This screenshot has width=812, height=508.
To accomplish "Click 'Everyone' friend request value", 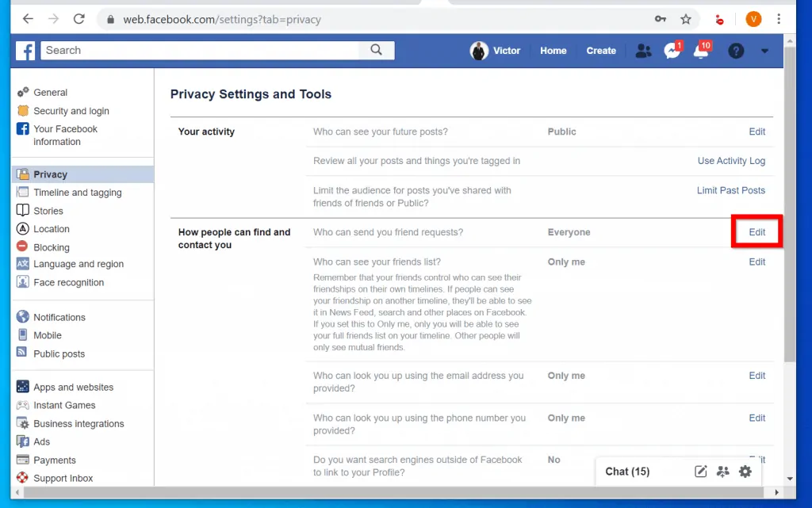I will (569, 232).
